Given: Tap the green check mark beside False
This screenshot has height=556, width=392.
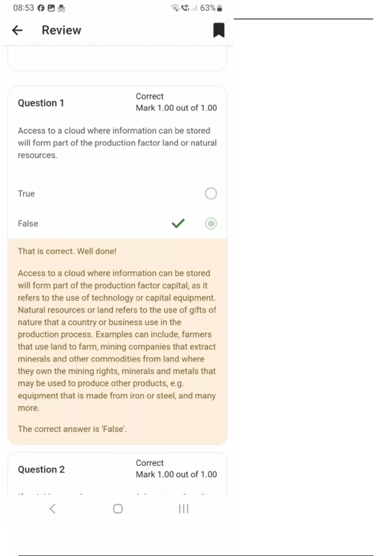Looking at the screenshot, I should tap(178, 223).
